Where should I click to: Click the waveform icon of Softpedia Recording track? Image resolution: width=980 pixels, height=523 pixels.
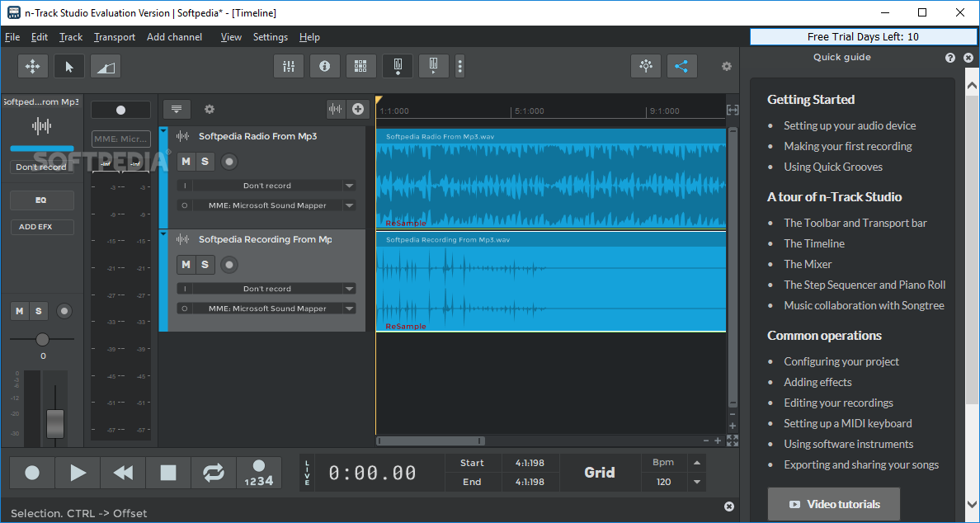coord(182,239)
